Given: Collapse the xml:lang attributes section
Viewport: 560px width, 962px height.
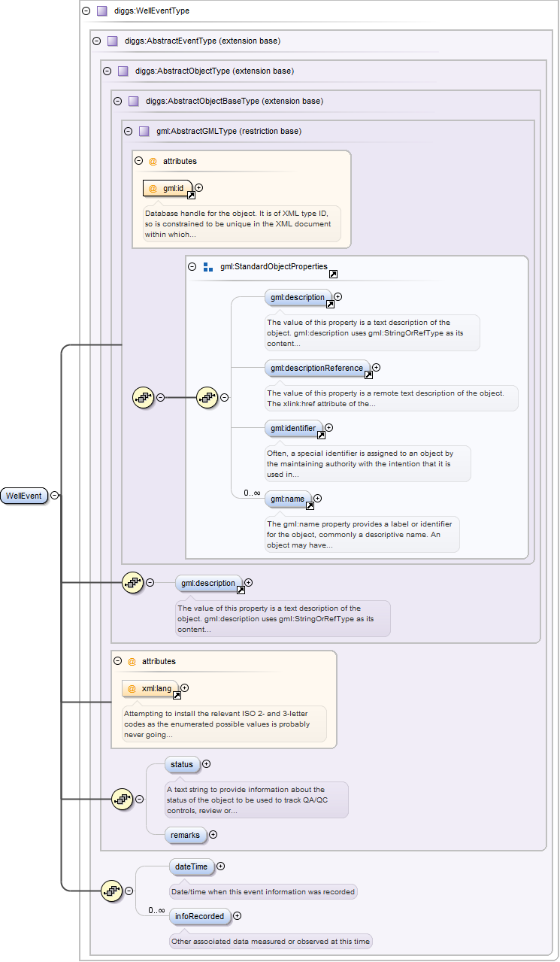Looking at the screenshot, I should (x=117, y=661).
